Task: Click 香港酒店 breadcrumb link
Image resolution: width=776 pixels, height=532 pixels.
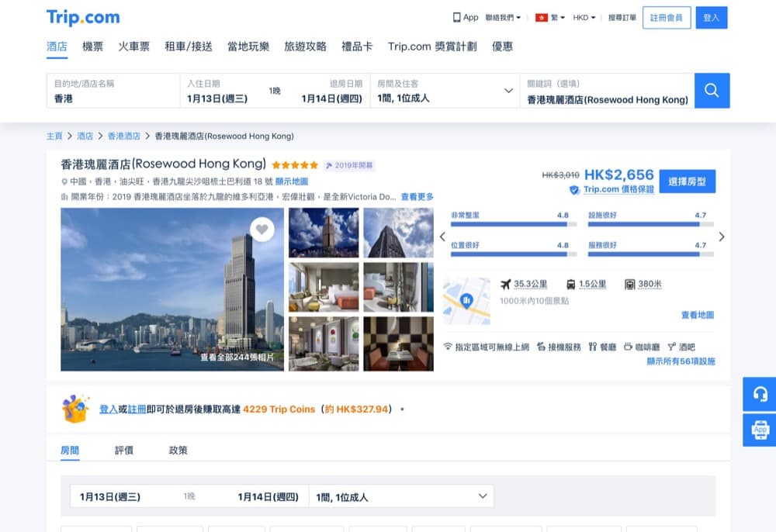Action: point(123,136)
